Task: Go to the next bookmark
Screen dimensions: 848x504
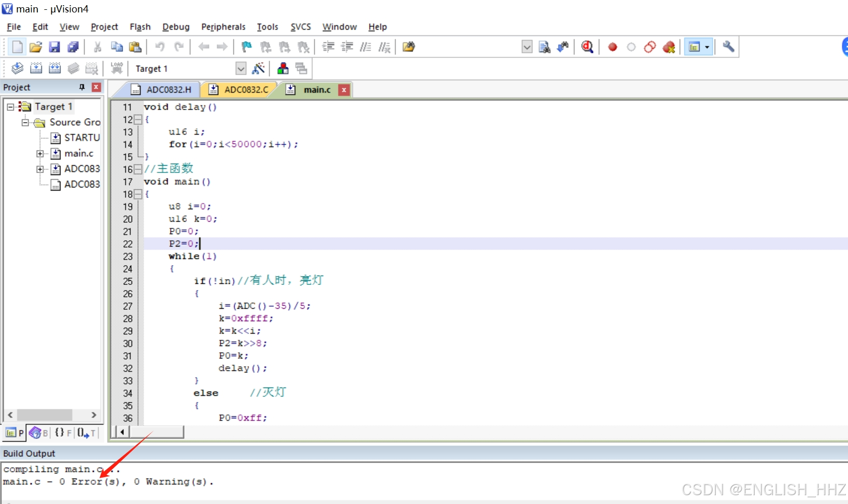Action: [x=285, y=47]
